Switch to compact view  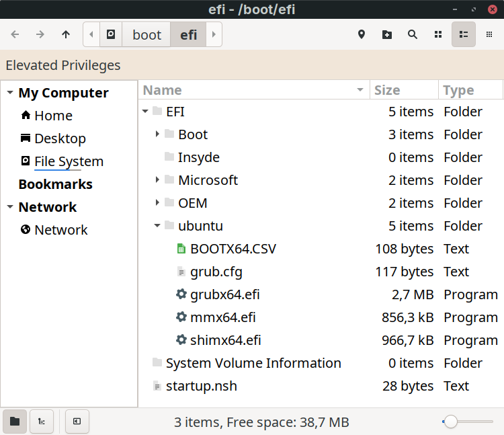click(x=489, y=34)
